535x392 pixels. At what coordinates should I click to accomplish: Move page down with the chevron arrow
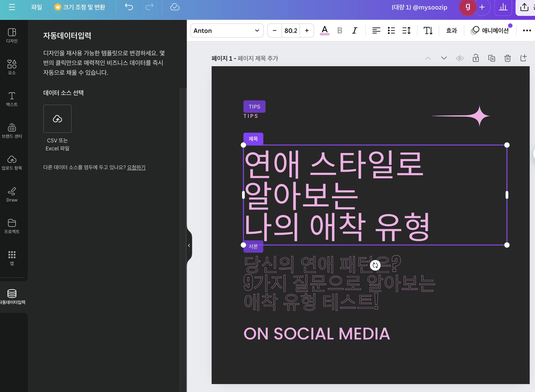[x=444, y=58]
